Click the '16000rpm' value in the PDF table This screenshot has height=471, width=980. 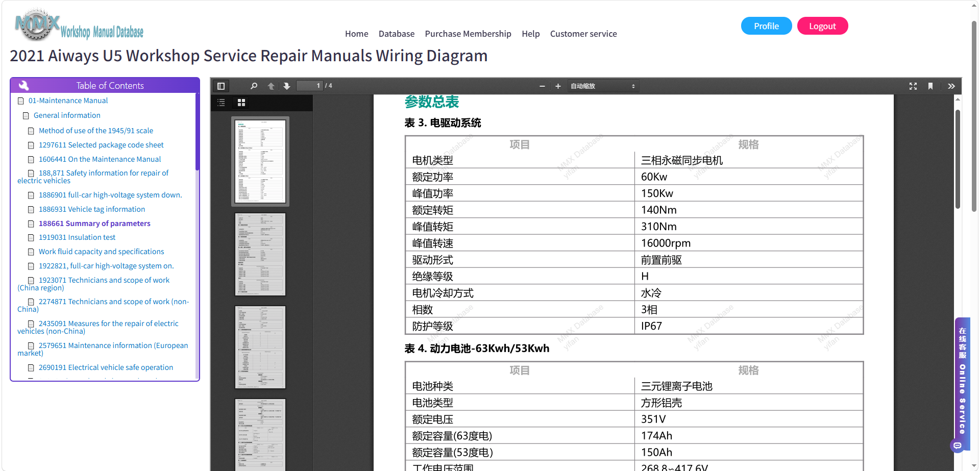pyautogui.click(x=666, y=243)
